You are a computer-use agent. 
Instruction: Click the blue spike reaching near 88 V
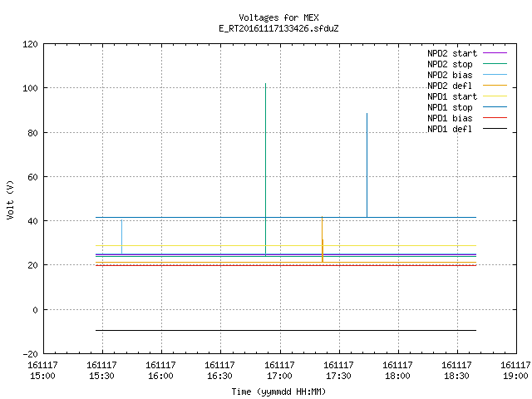[x=367, y=165]
